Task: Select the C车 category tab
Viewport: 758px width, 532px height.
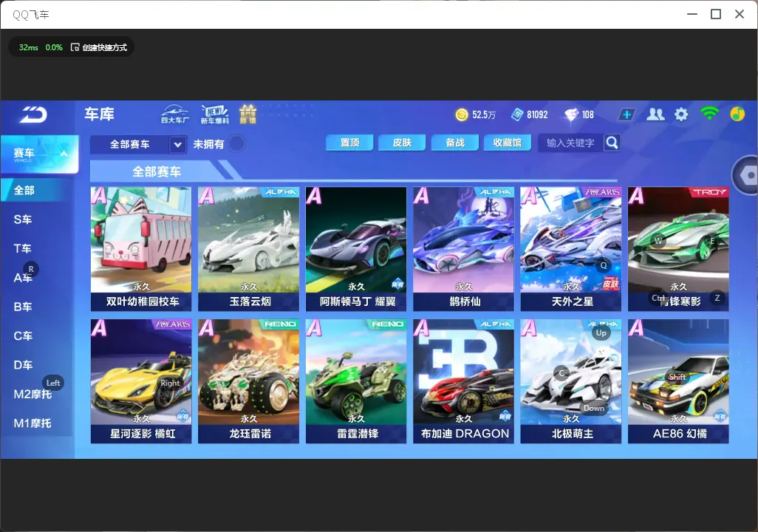Action: (23, 335)
